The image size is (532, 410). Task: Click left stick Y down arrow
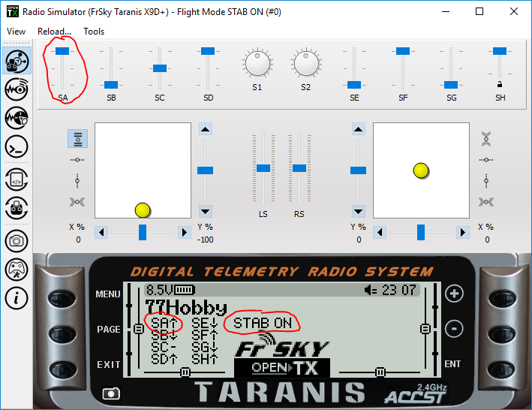point(206,212)
